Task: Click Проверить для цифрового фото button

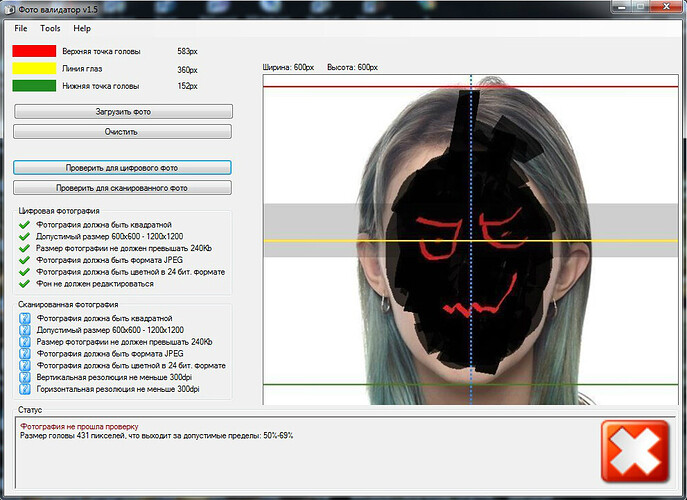Action: pos(122,167)
